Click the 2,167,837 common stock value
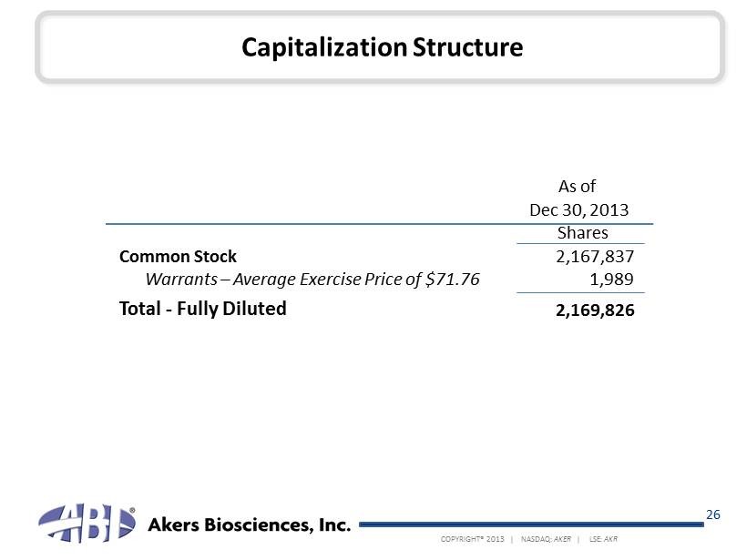Viewport: 747px width, 560px height. click(594, 257)
